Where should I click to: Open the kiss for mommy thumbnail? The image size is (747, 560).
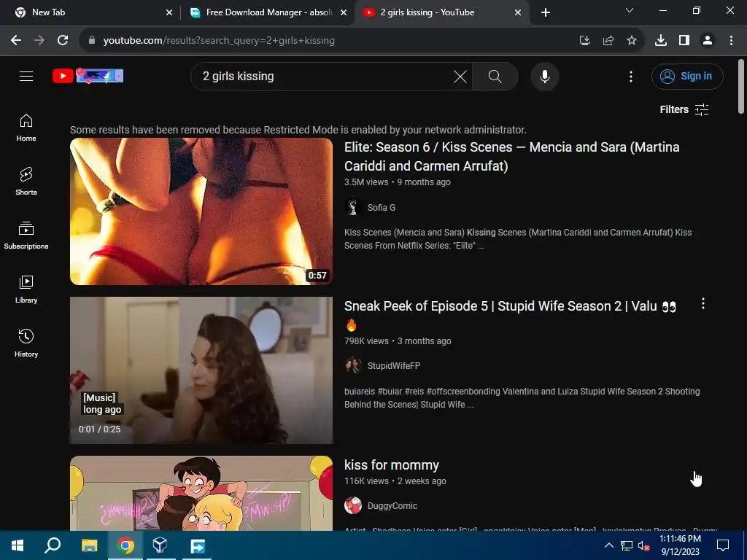(201, 494)
